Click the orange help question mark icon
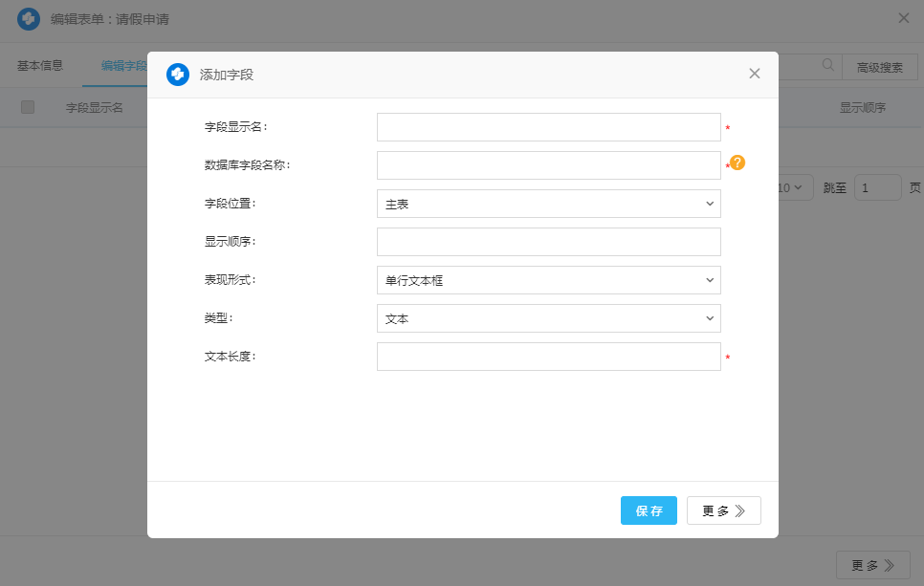 737,163
